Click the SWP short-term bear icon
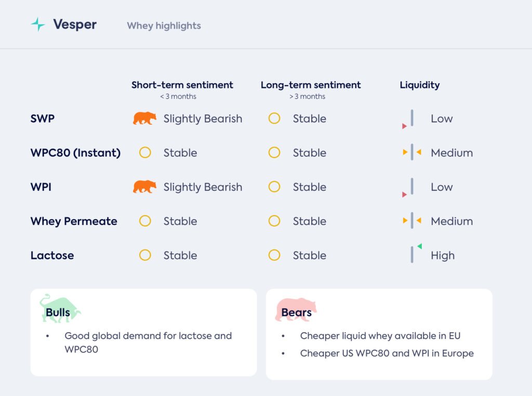Screen dimensions: 532x396 (x=144, y=118)
